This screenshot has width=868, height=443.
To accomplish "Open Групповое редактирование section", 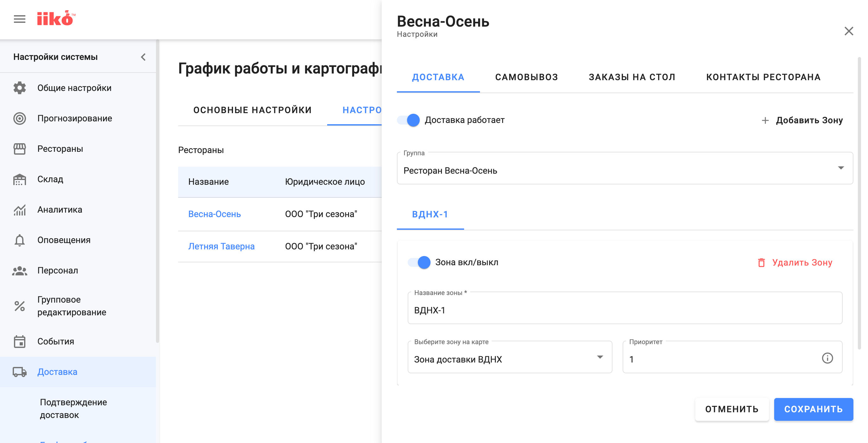I will point(72,306).
